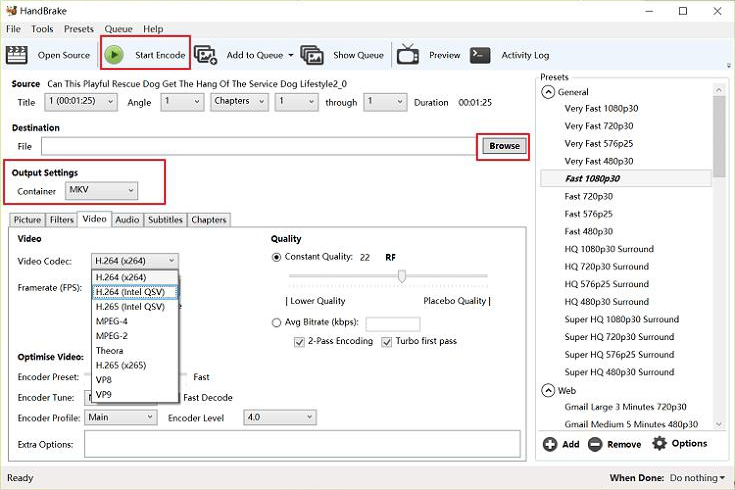The width and height of the screenshot is (735, 490).
Task: Disable the Turbo first pass checkbox
Action: 387,341
